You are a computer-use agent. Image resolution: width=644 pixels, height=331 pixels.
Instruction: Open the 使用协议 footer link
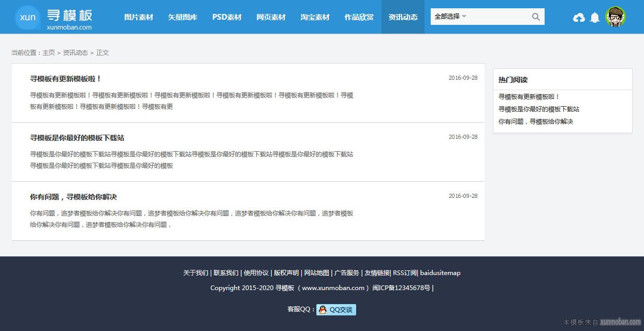256,273
